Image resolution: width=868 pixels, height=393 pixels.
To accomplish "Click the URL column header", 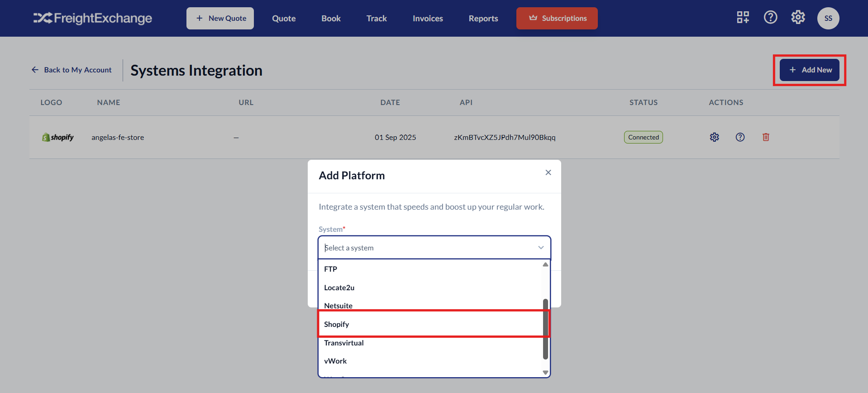I will (246, 102).
